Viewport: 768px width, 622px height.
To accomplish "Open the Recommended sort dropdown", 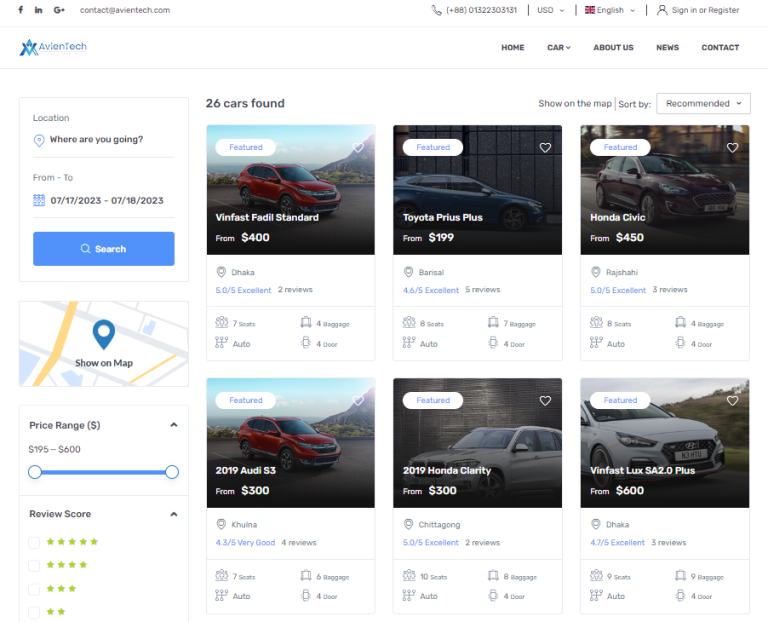I will click(703, 103).
